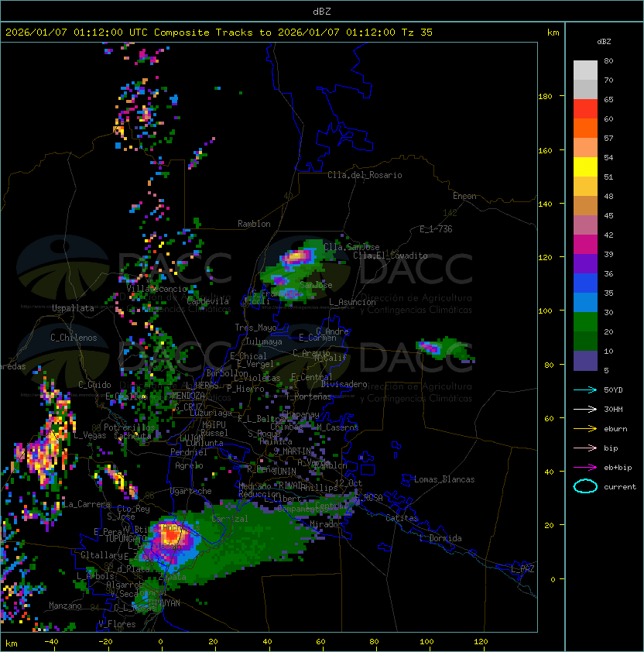644x652 pixels.
Task: Click the cyan 50YD arrow legend icon
Action: (585, 390)
